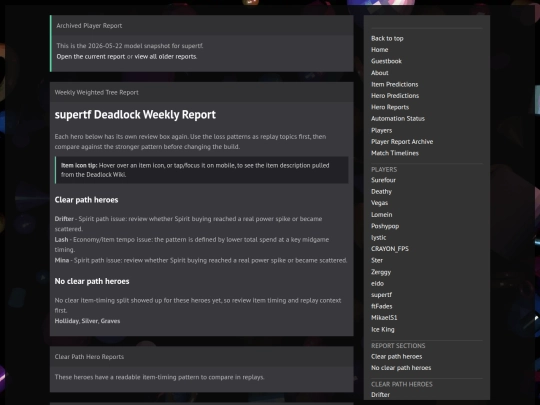Click the CLEAR PATH HEROES sidebar label

[402, 384]
